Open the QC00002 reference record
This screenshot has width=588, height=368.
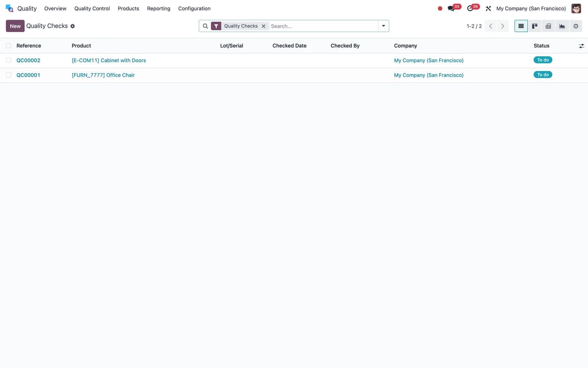(x=28, y=60)
